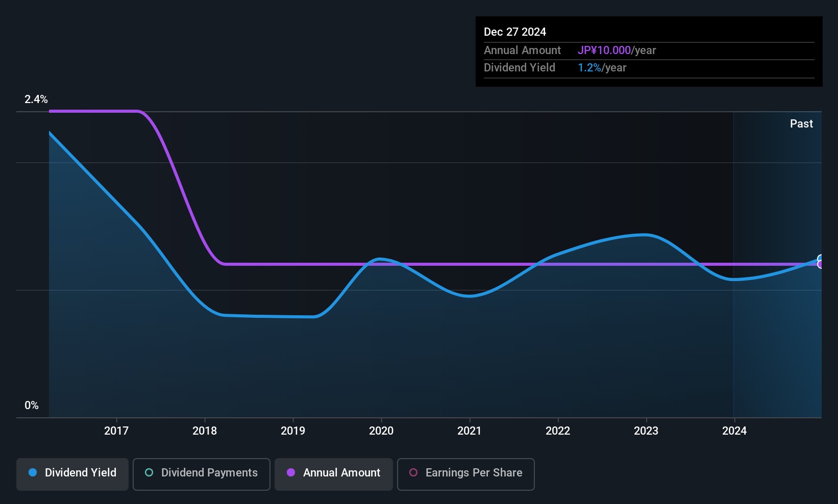Toggle the Dividend Yield legend series
Image resolution: width=838 pixels, height=504 pixels.
[72, 474]
